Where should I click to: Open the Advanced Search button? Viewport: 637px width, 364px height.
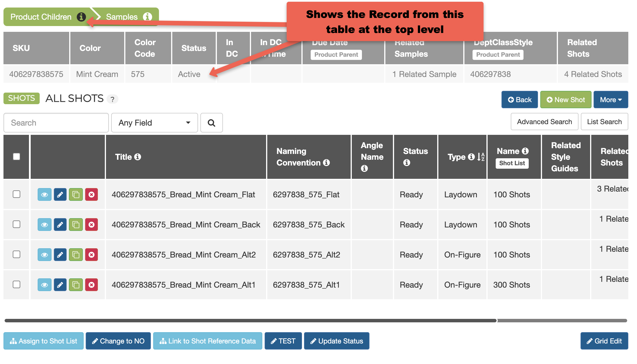point(544,122)
